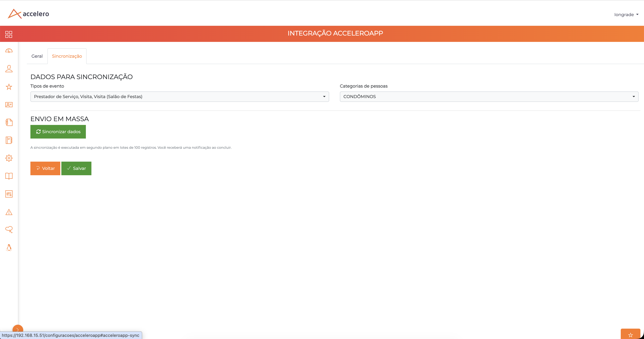Click the INTEGRAÇÃO ACCELEROAPP header title
This screenshot has width=644, height=339.
(335, 33)
